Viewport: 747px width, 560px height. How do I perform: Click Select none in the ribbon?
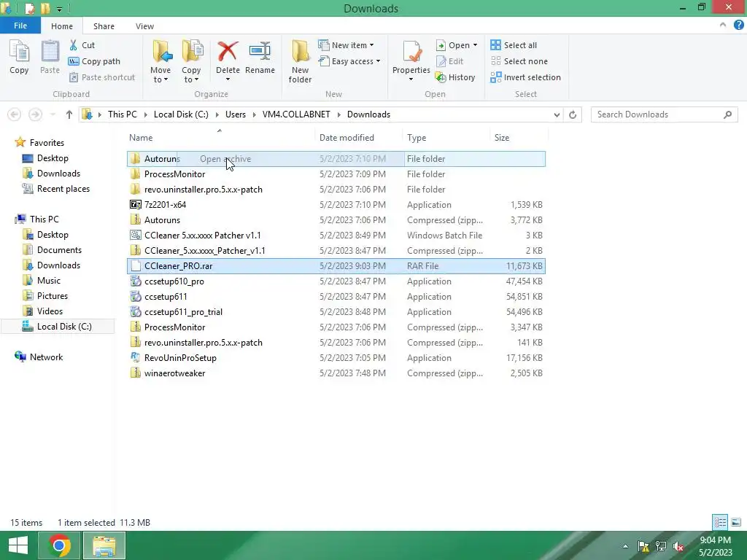[x=519, y=61]
